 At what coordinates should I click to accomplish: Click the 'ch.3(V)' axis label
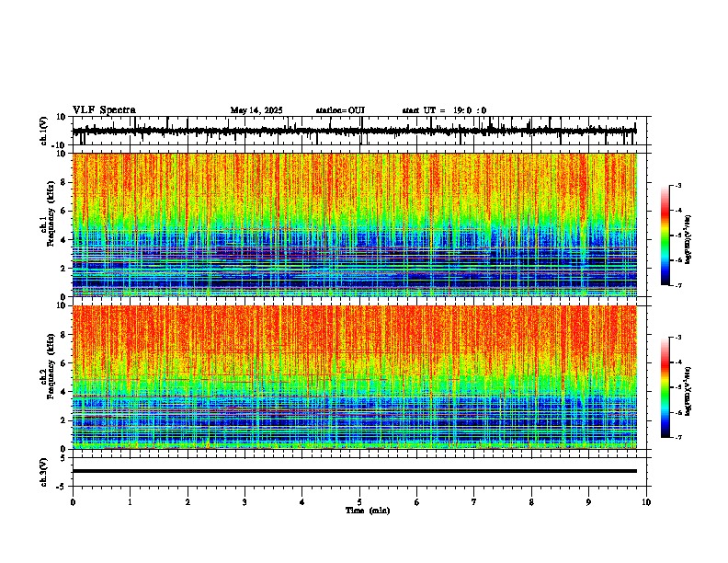pos(44,472)
